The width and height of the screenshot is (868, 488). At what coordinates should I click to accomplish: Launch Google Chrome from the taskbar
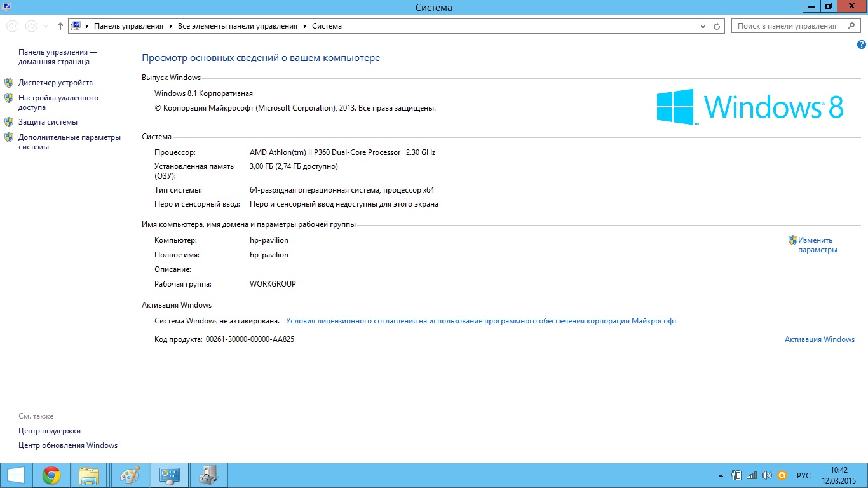click(51, 475)
